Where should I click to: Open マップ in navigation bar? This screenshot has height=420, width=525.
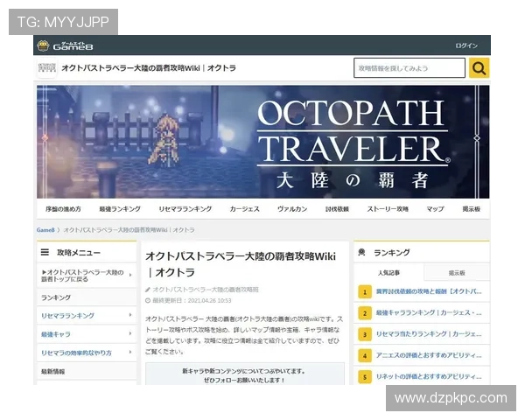pyautogui.click(x=435, y=209)
